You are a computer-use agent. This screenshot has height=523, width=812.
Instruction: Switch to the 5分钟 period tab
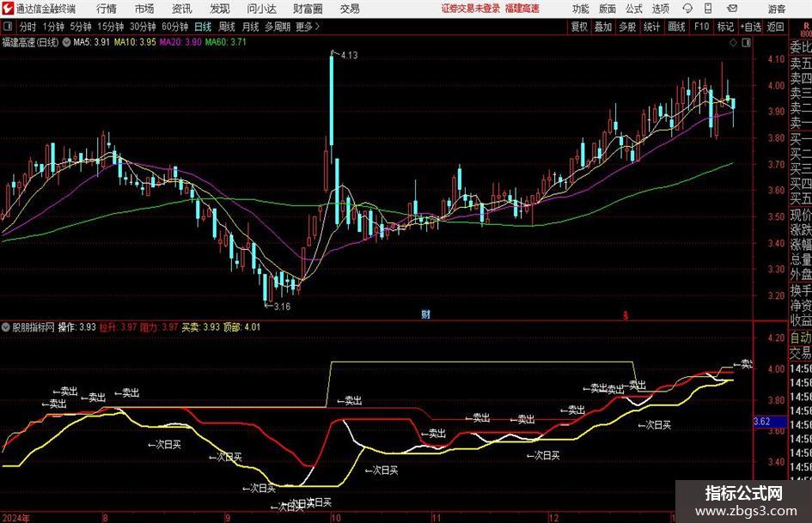point(81,27)
